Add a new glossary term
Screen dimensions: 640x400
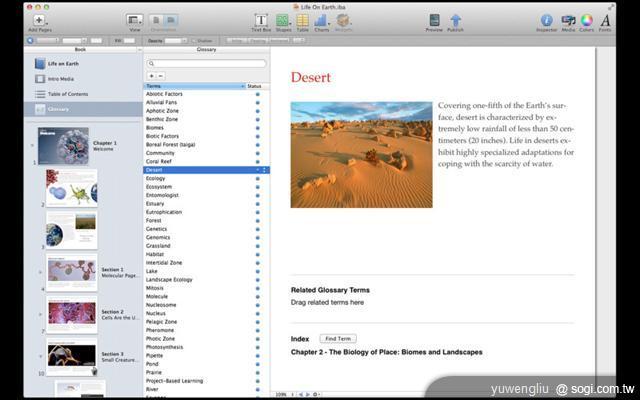coord(151,76)
